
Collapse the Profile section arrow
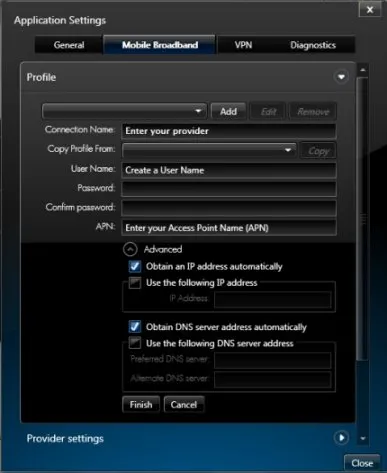pos(341,77)
